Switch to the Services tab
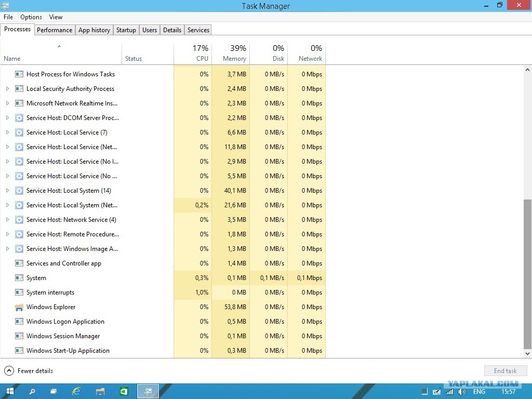 (198, 30)
